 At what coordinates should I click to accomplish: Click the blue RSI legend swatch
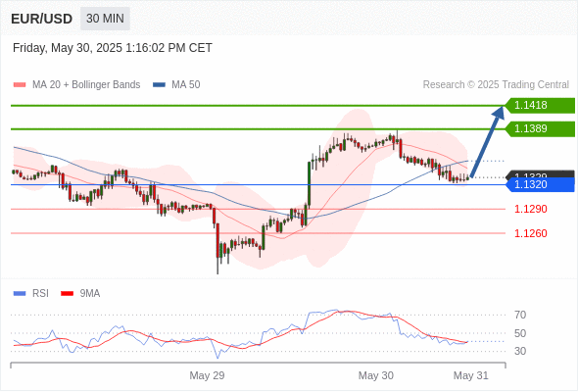[20, 294]
